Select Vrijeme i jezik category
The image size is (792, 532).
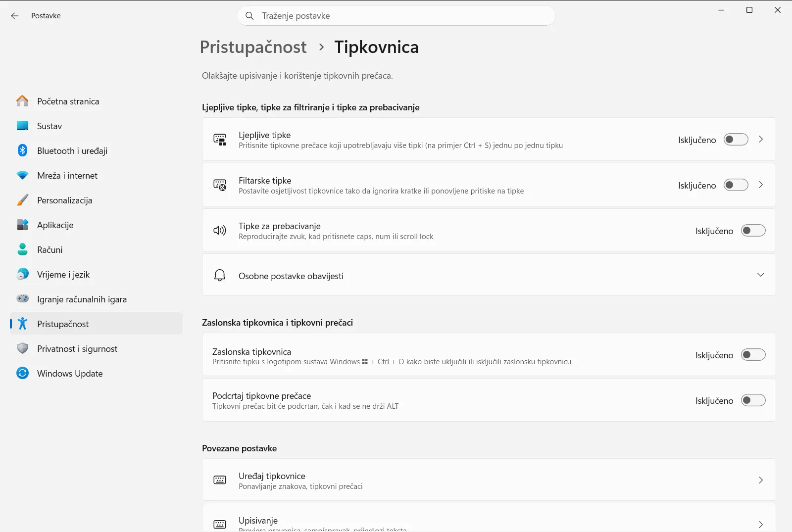(x=97, y=275)
